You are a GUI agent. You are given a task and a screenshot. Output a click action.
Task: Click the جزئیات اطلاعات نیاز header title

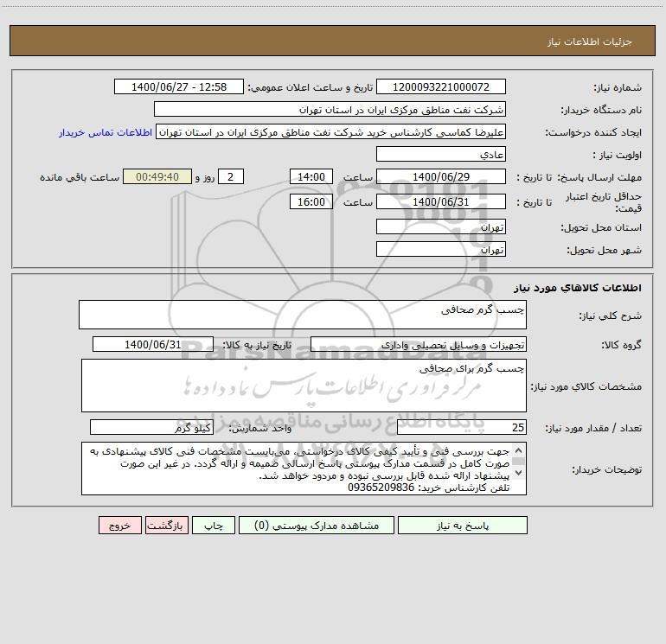[590, 41]
